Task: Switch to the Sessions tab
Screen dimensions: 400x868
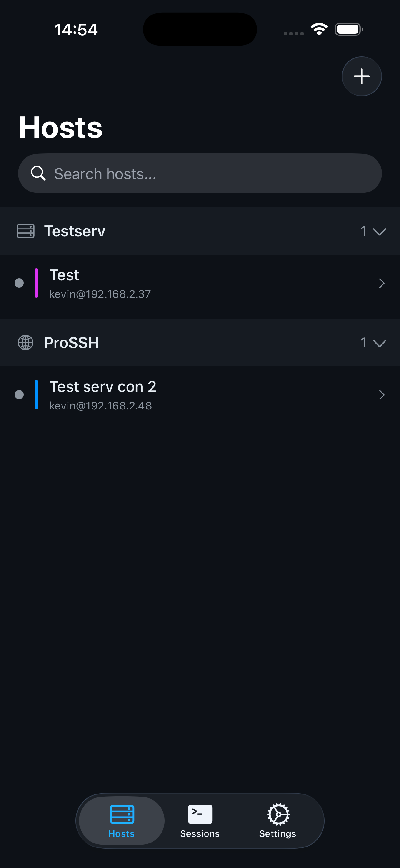Action: tap(200, 821)
